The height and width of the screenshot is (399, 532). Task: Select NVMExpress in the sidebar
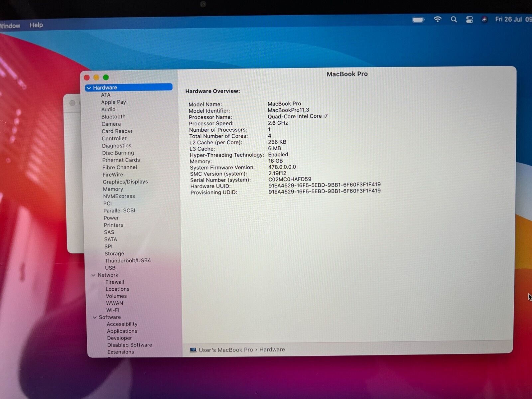click(119, 196)
